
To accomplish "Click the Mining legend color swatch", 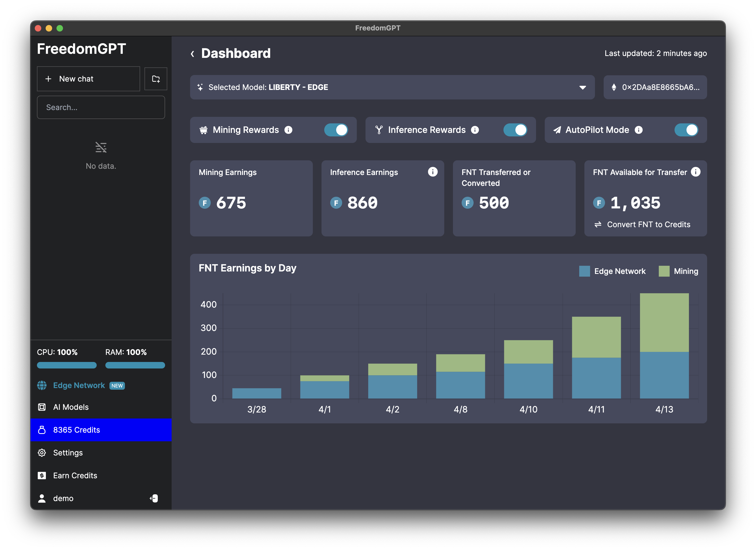I will pos(664,271).
